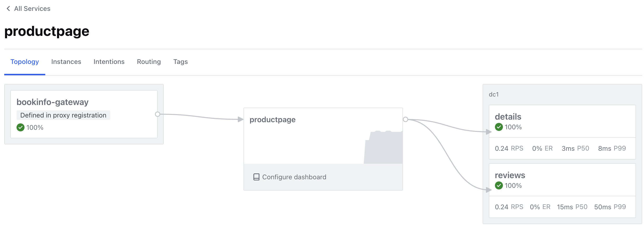Click the back chevron beside All Services
644x226 pixels.
[x=8, y=8]
